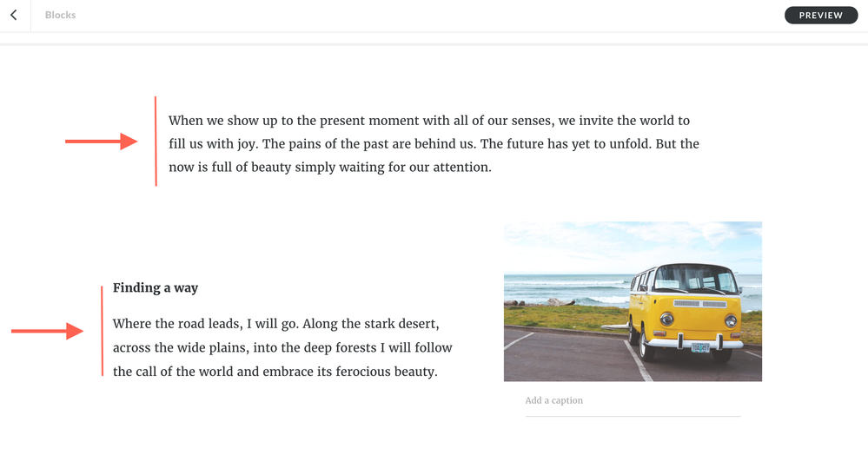Screen dimensions: 868x455
Task: Click the quote line starting "When we show up"
Action: (428, 121)
